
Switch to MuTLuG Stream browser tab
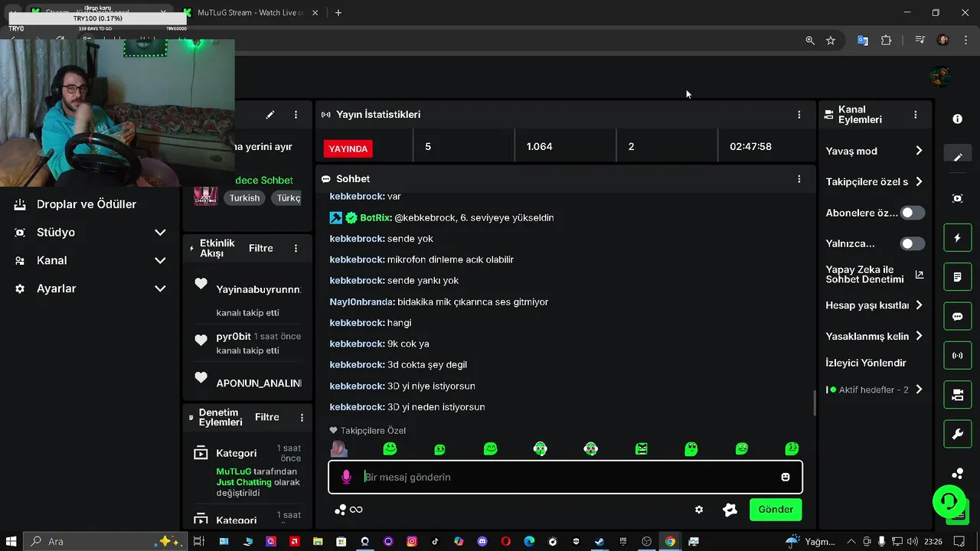(x=250, y=12)
